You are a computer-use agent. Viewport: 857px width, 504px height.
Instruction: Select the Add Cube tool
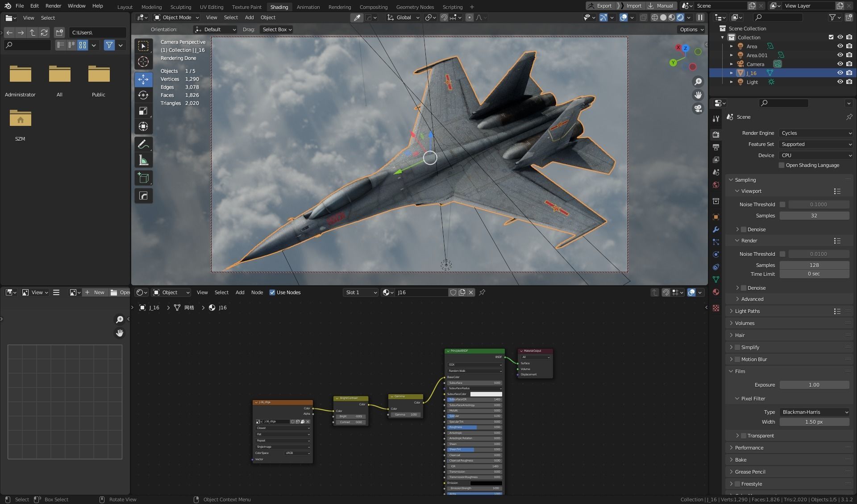point(143,178)
